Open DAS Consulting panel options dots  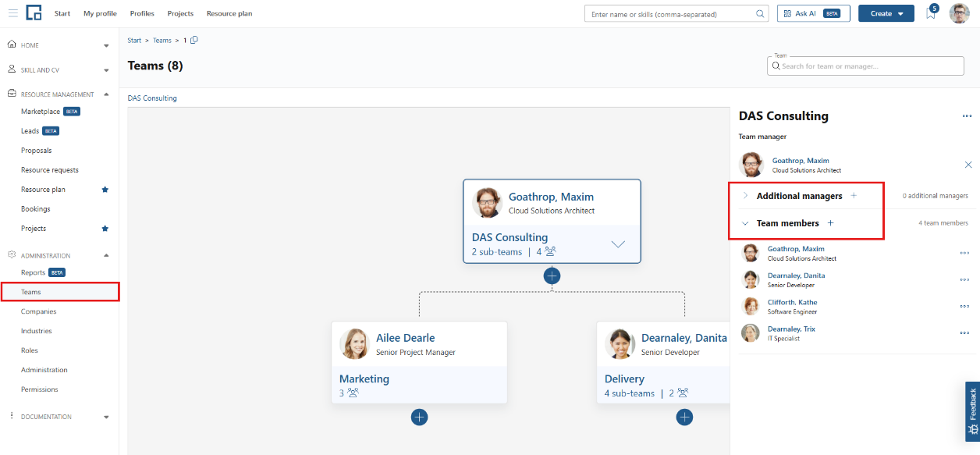coord(967,116)
